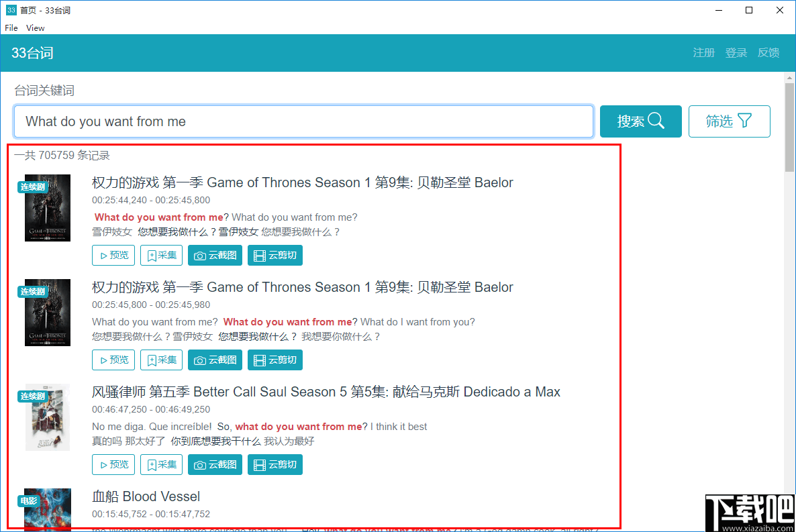Open the 登录 login link
The image size is (796, 532).
point(736,53)
